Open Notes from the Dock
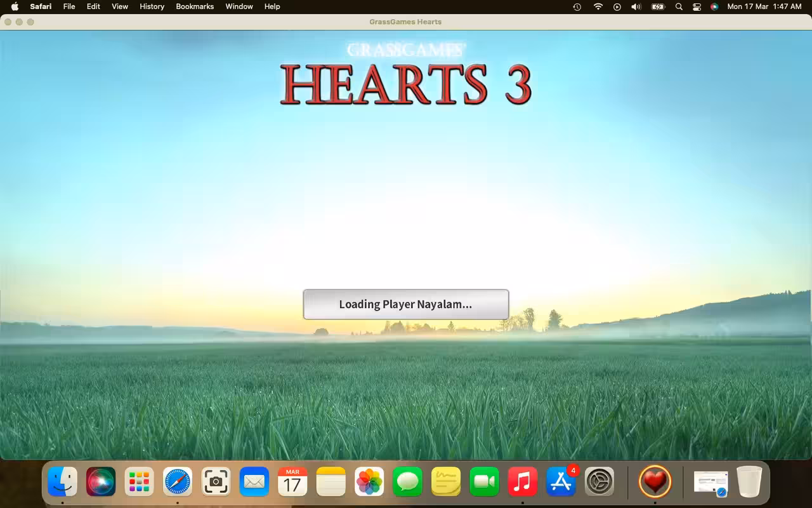Screen dimensions: 812x508 pos(331,482)
